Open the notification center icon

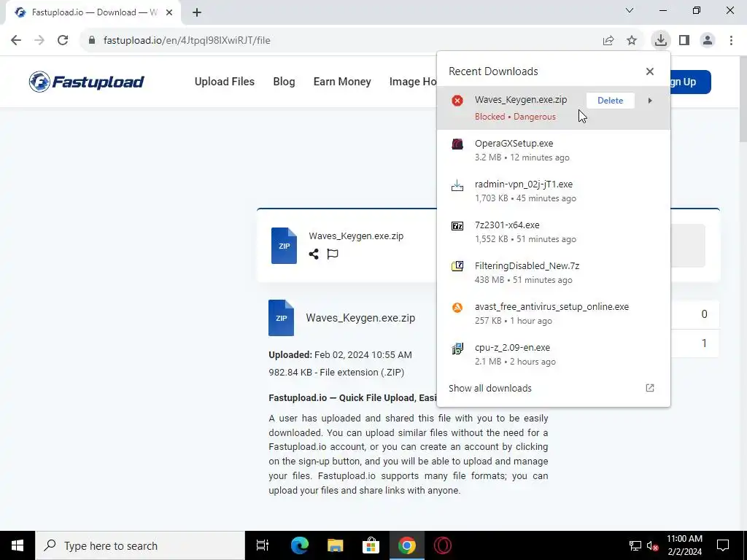coord(723,545)
